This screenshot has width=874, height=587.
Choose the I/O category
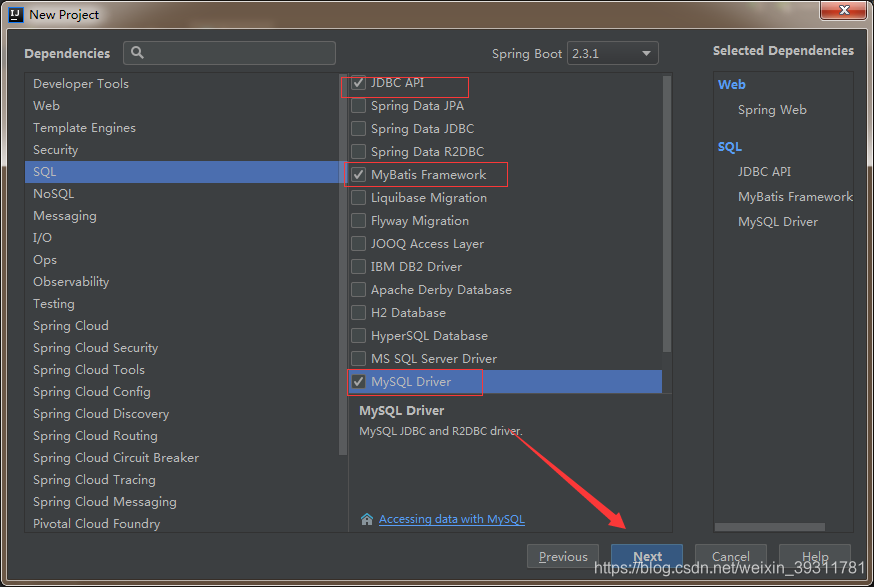pos(182,237)
